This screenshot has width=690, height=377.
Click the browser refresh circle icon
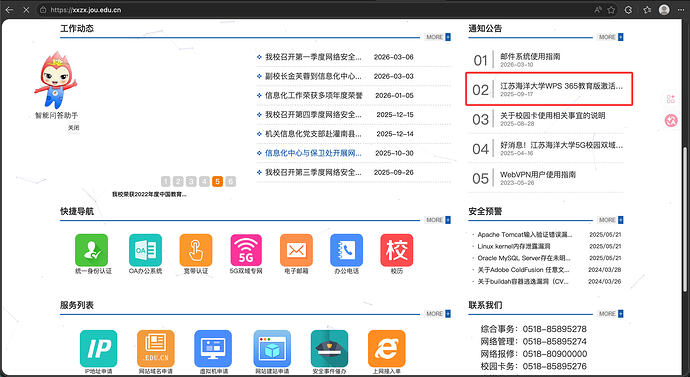628,10
